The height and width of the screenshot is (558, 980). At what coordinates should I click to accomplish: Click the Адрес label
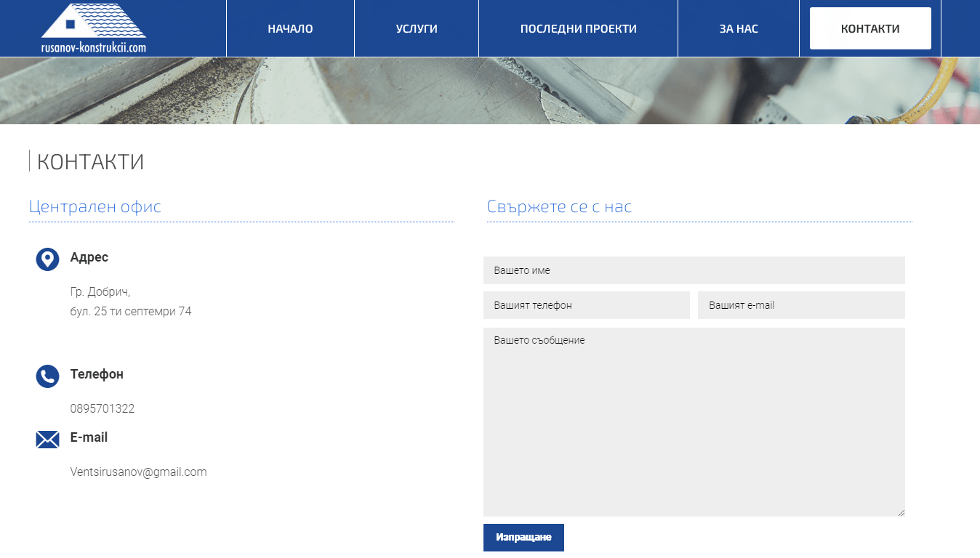click(x=89, y=257)
